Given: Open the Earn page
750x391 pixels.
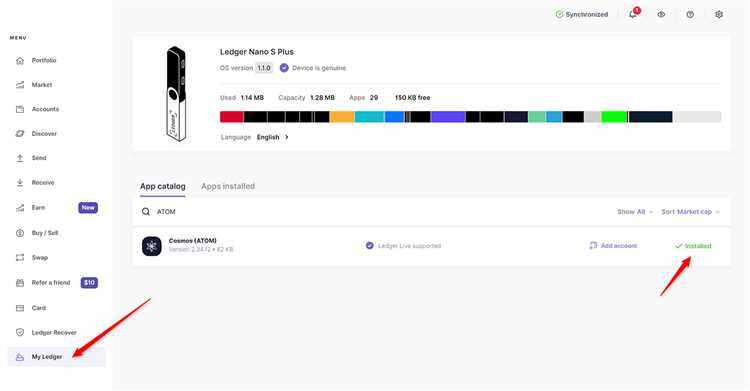Looking at the screenshot, I should (38, 208).
